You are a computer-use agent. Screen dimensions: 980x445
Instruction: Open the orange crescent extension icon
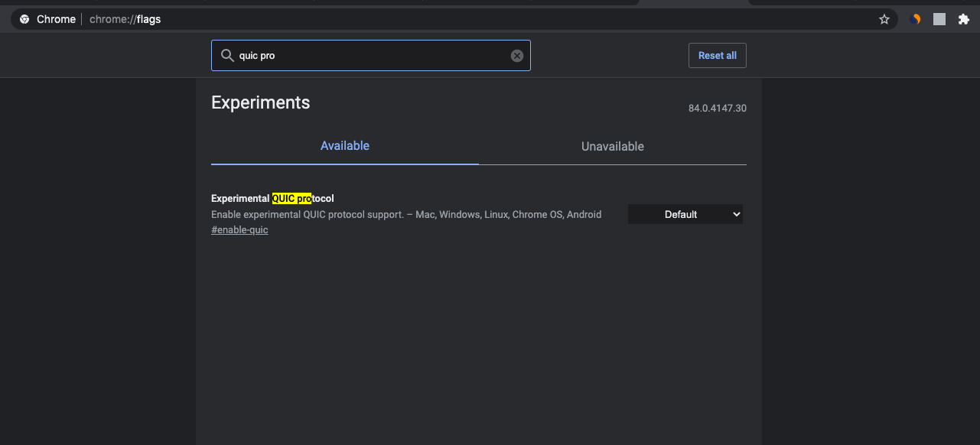pos(915,19)
